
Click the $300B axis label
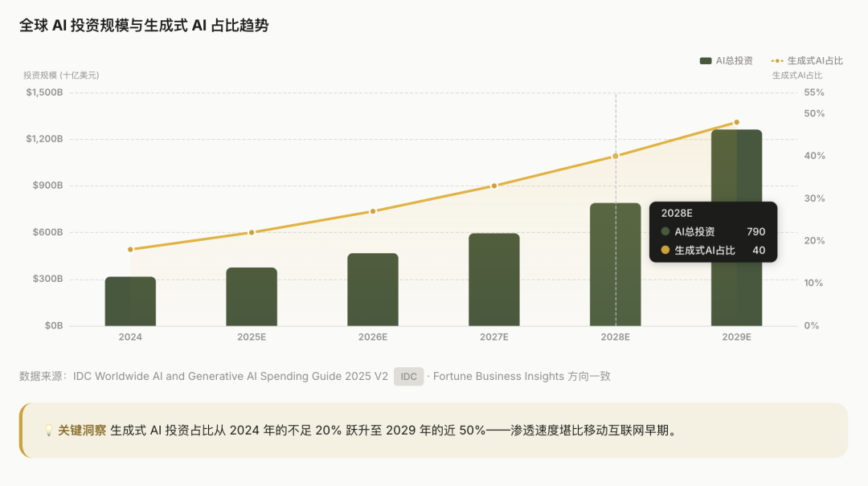[x=47, y=279]
